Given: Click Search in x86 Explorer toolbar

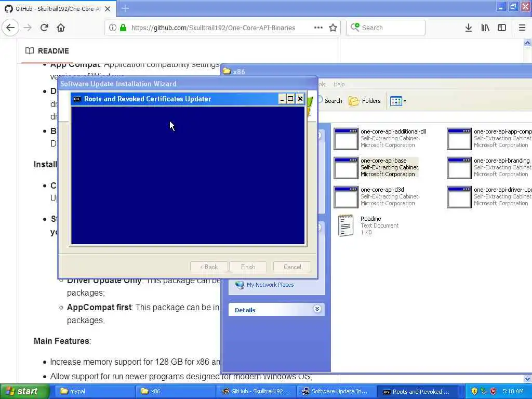Looking at the screenshot, I should 330,101.
